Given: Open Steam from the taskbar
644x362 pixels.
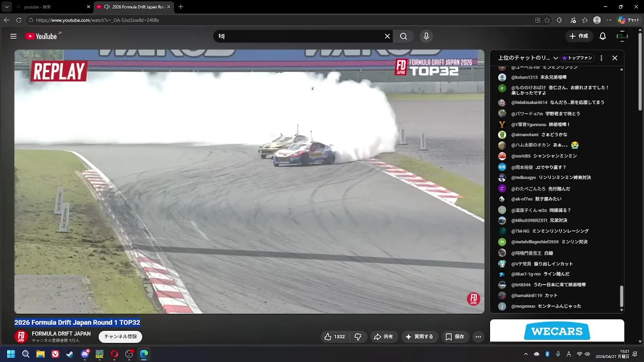Looking at the screenshot, I should (x=70, y=354).
